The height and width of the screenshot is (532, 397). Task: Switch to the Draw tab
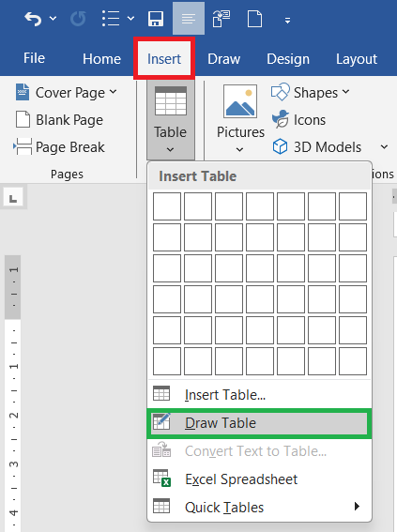224,59
